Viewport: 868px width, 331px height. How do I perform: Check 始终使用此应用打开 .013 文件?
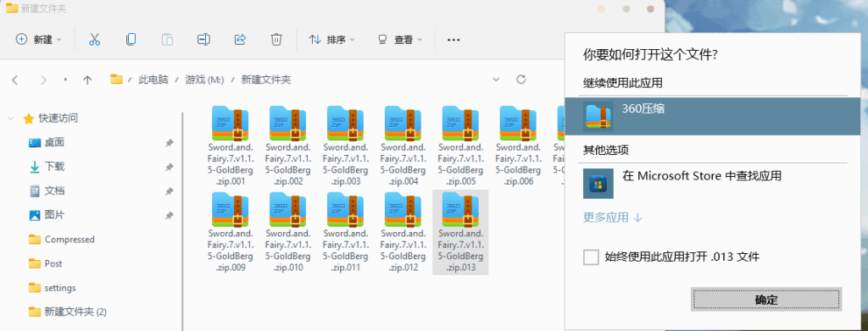(x=591, y=257)
